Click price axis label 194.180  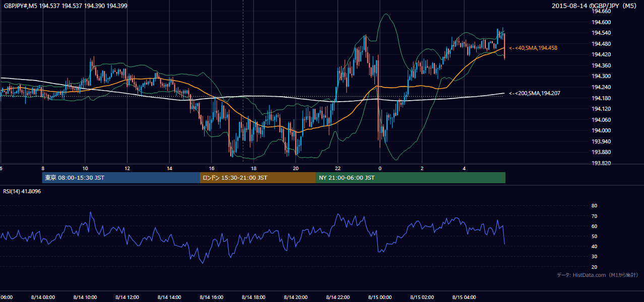pyautogui.click(x=601, y=98)
